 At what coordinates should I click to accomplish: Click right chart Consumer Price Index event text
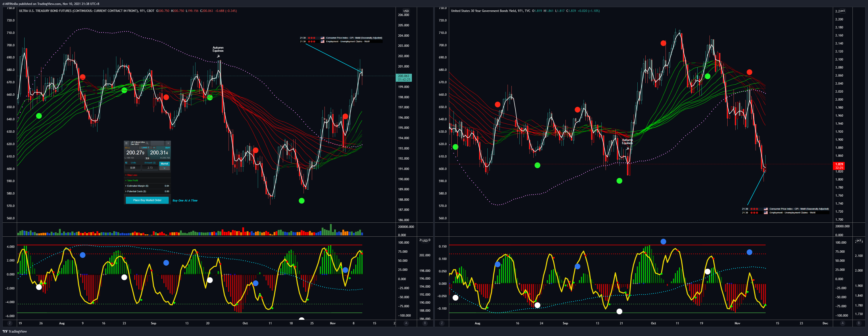(799, 209)
